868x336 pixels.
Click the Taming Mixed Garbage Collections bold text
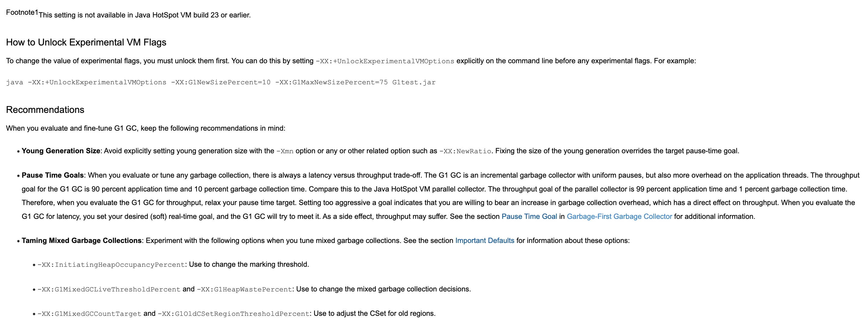coord(82,241)
